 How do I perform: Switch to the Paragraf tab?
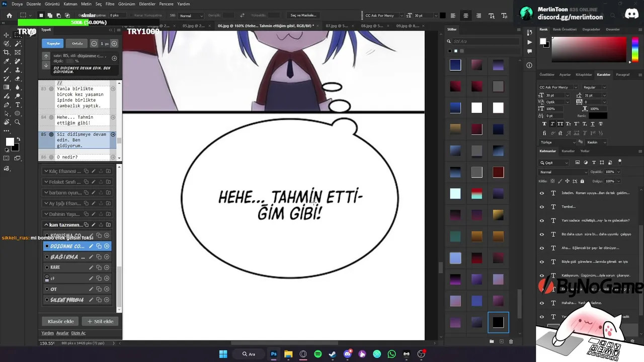pyautogui.click(x=623, y=74)
